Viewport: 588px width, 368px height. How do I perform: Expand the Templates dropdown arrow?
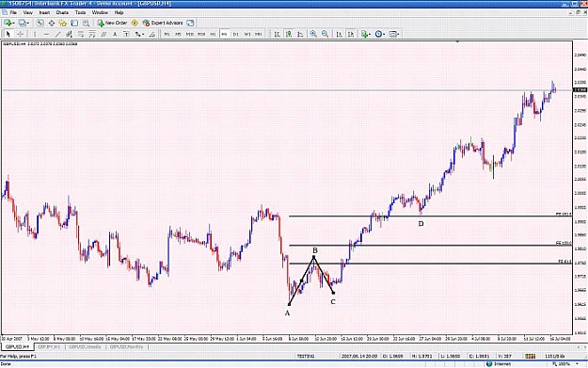point(398,35)
